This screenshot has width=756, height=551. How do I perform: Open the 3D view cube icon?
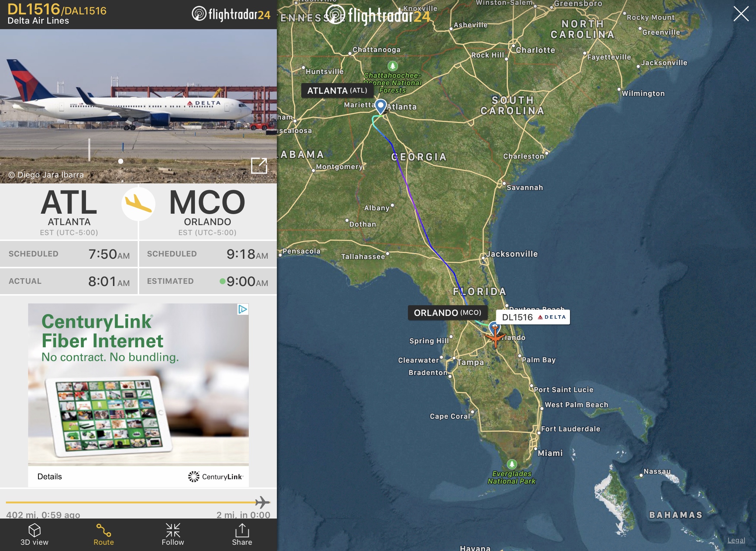(x=34, y=530)
